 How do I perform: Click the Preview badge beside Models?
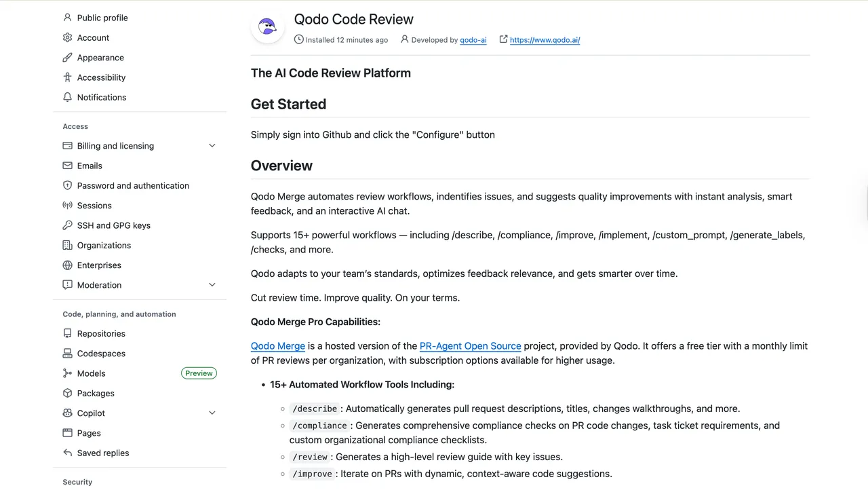199,373
